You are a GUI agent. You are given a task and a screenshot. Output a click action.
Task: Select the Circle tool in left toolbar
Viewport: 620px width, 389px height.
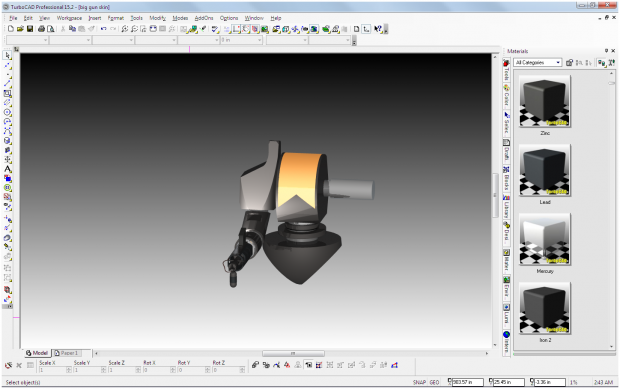(7, 112)
